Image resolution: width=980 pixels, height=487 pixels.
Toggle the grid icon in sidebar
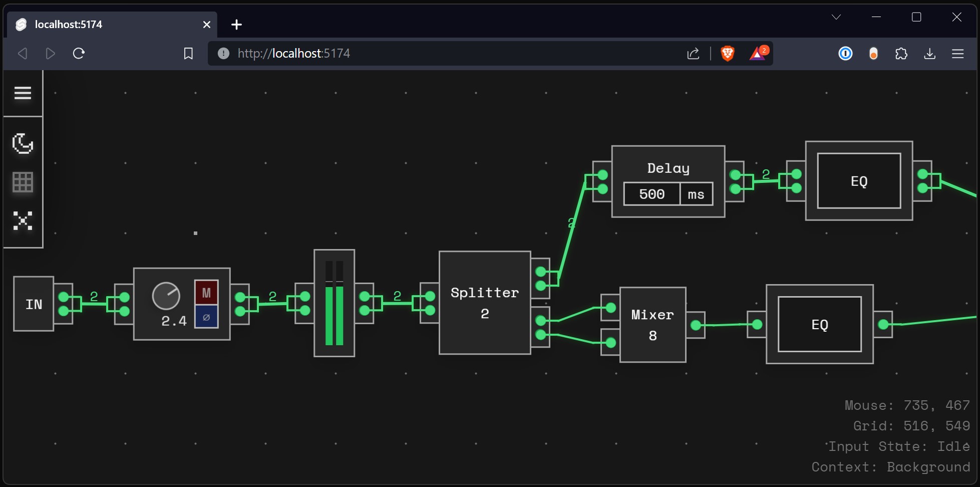coord(23,182)
